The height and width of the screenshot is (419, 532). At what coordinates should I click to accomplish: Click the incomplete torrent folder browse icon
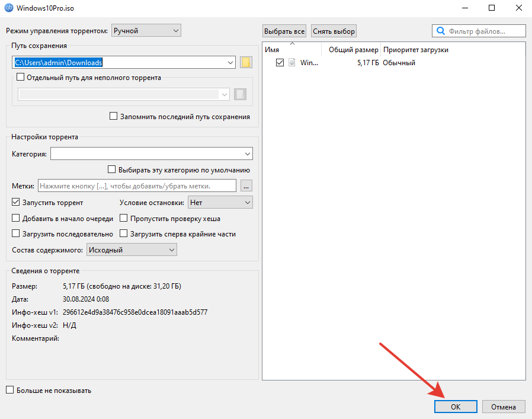(240, 94)
